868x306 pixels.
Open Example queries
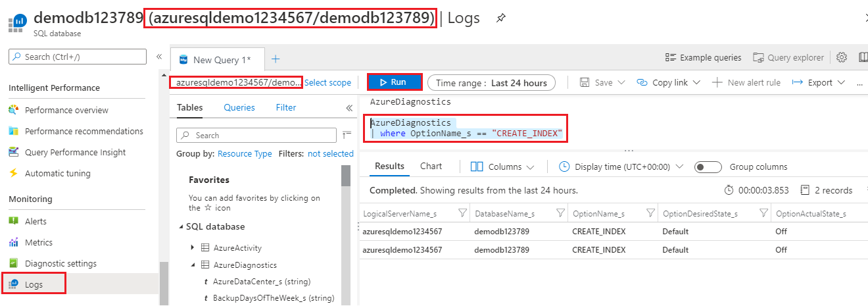pyautogui.click(x=703, y=57)
